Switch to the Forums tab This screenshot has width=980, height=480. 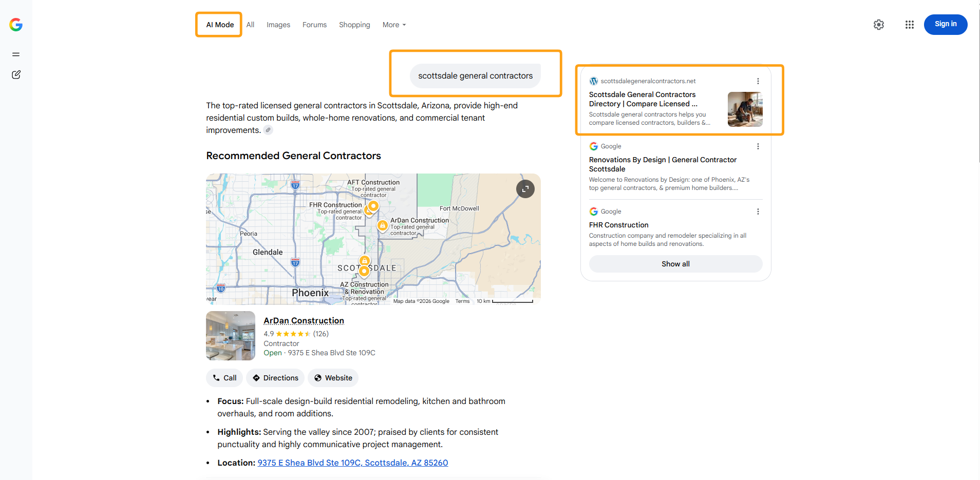pos(314,25)
